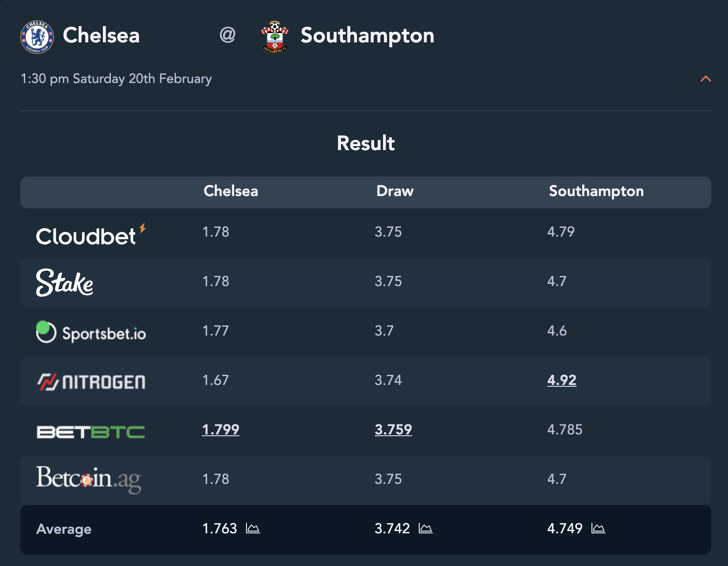Select BetBTC's best Chelsea odds 1.799
Viewport: 728px width, 566px height.
[x=220, y=430]
